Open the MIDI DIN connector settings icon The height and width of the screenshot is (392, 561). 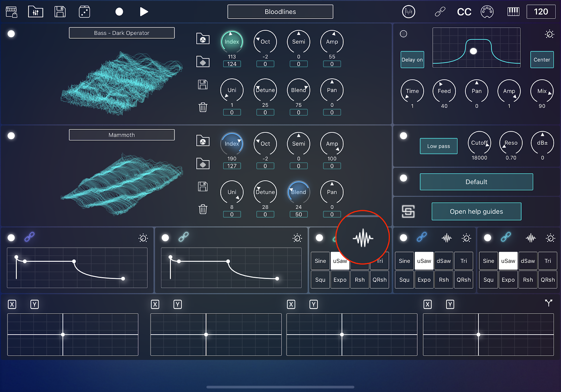(487, 12)
